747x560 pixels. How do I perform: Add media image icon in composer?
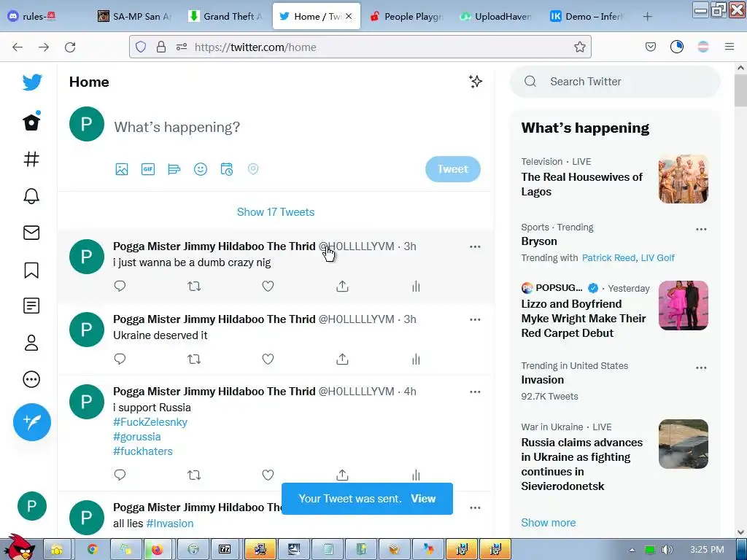(x=122, y=169)
